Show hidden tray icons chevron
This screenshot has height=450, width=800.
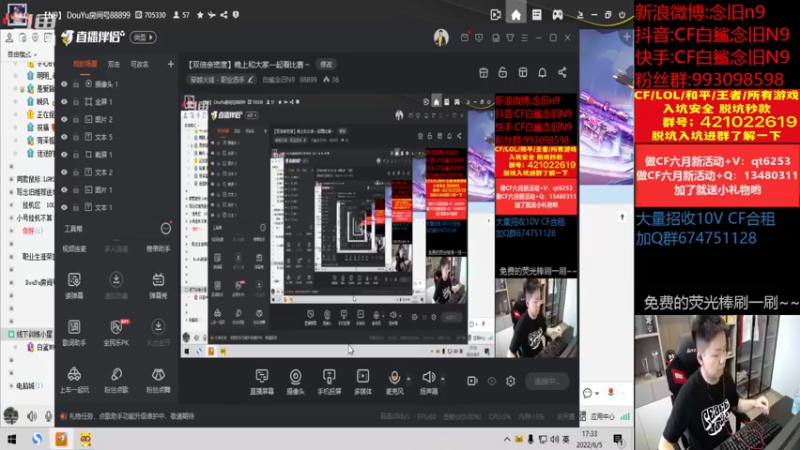point(507,439)
